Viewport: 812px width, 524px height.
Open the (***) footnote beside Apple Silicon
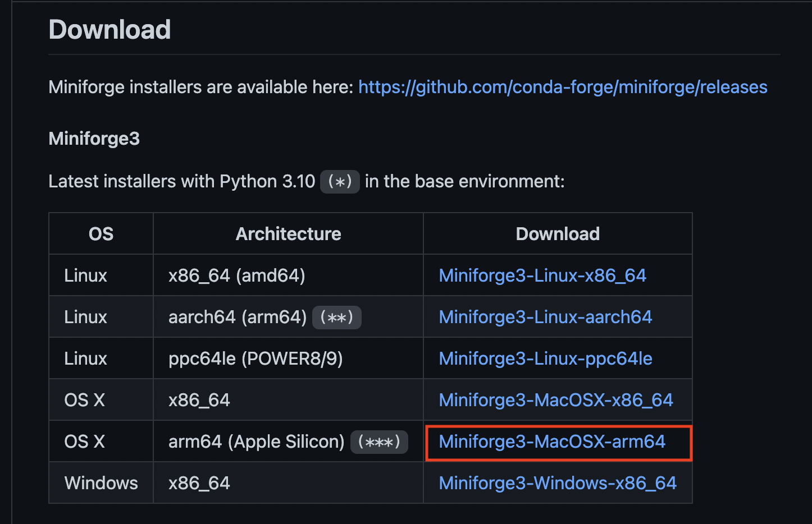tap(379, 442)
